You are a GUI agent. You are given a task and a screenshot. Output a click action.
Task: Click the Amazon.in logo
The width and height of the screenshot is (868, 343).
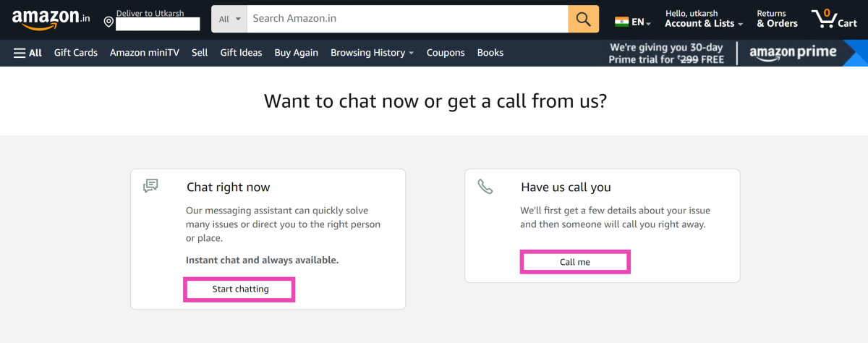tap(51, 19)
